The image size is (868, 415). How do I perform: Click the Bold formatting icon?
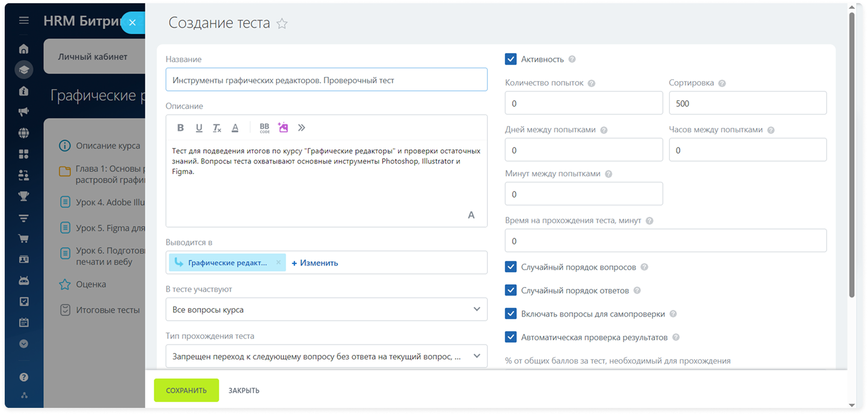180,128
